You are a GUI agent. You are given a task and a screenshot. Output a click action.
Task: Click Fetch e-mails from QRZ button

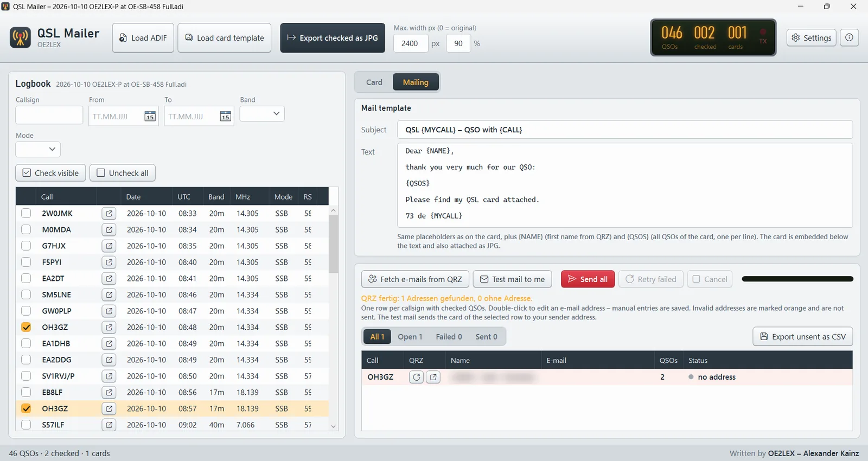[x=416, y=279]
